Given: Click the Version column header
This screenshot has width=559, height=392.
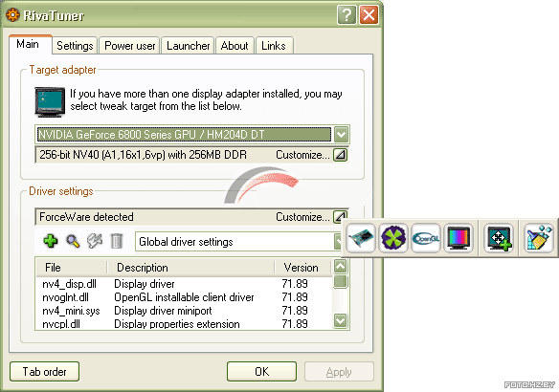Looking at the screenshot, I should click(x=303, y=268).
